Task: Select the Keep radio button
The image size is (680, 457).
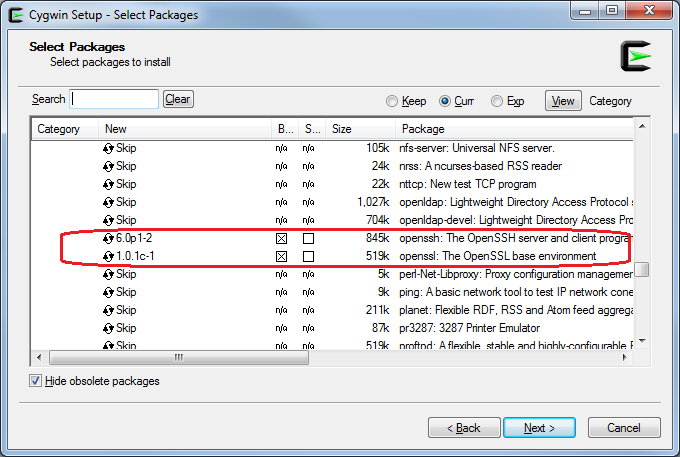Action: click(x=392, y=101)
